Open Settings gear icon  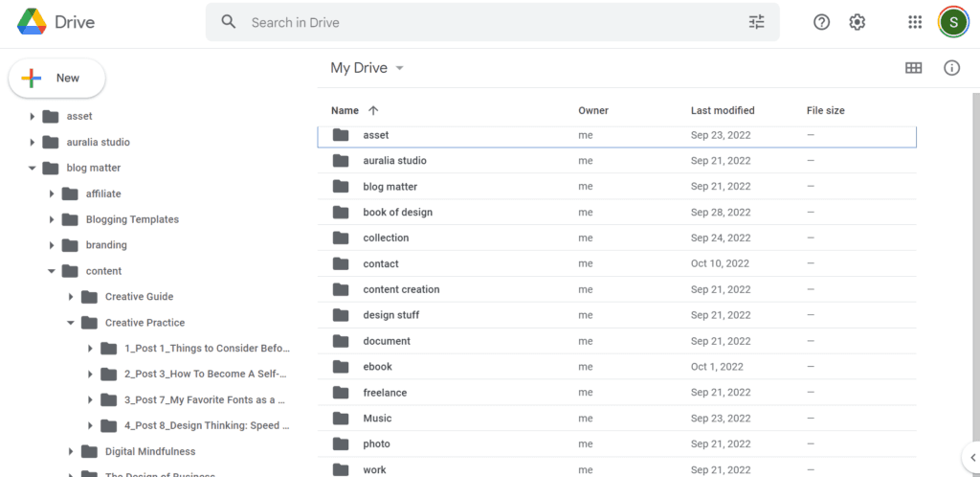click(857, 22)
